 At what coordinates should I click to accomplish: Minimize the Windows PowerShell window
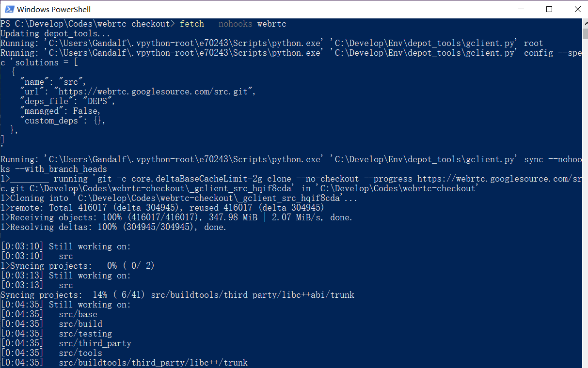click(521, 9)
